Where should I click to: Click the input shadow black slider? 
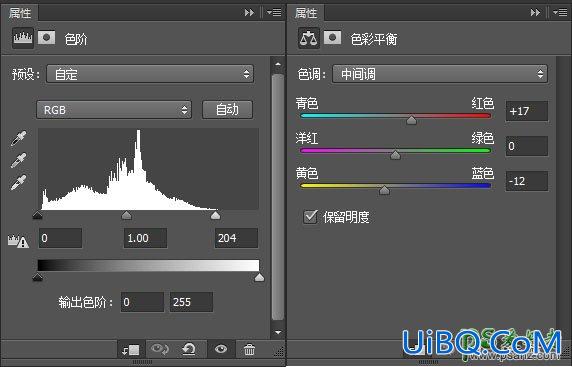(38, 215)
